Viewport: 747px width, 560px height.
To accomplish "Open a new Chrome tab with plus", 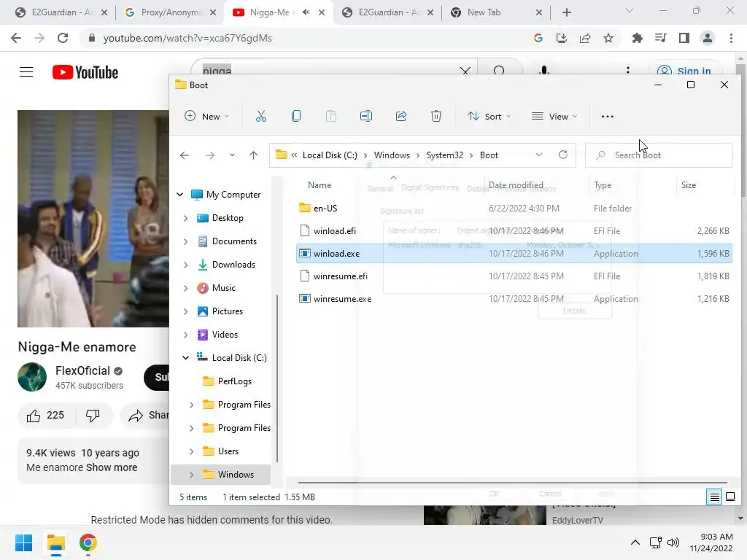I will (566, 12).
